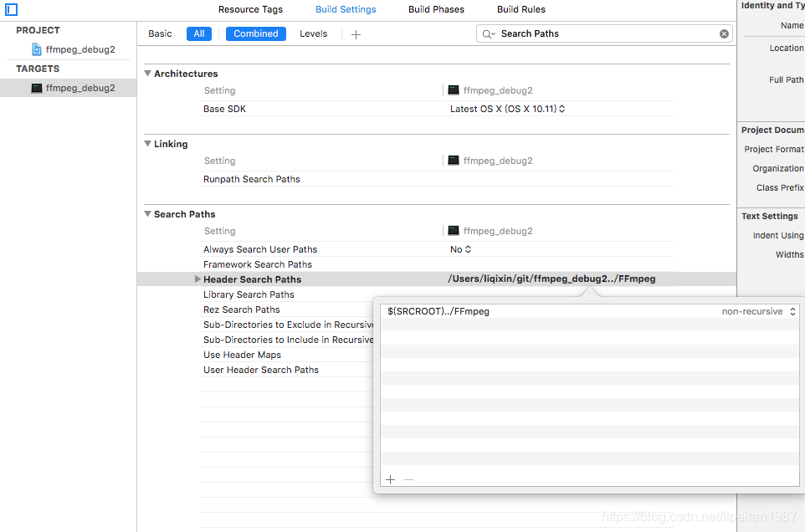This screenshot has height=532, width=805.
Task: Show Basic build settings
Action: click(160, 33)
